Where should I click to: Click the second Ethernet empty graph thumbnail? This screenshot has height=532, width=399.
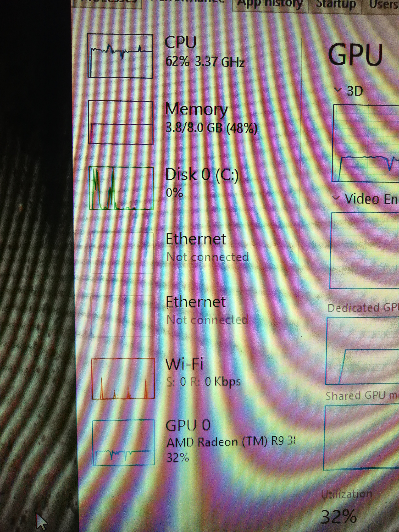click(122, 316)
